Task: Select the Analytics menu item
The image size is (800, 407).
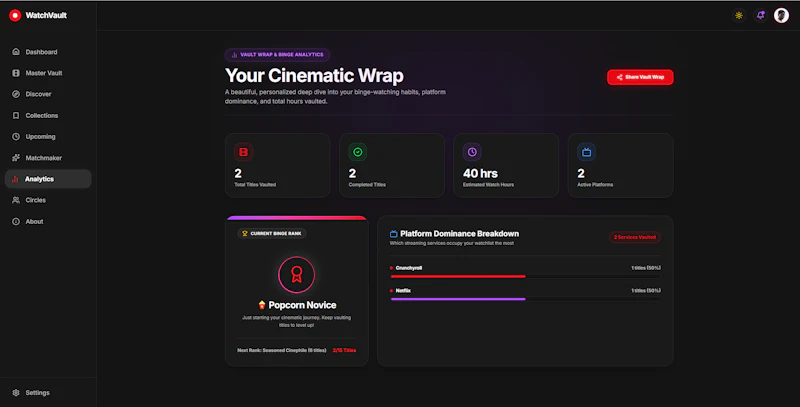Action: pos(48,179)
